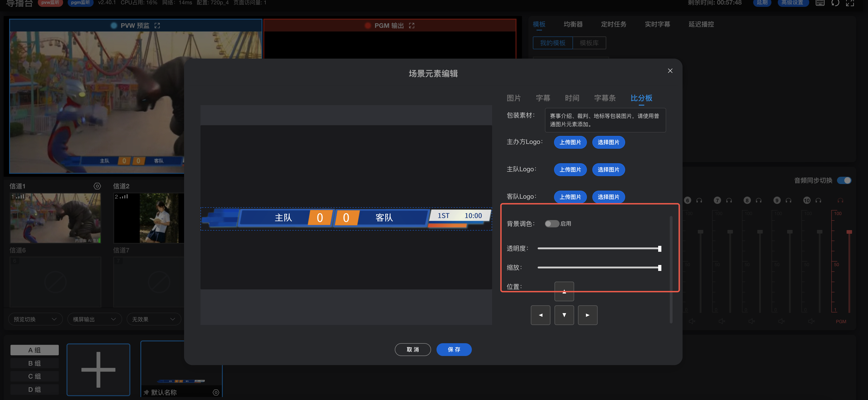Click the refresh icon in top bar
The image size is (868, 400).
pyautogui.click(x=835, y=3)
